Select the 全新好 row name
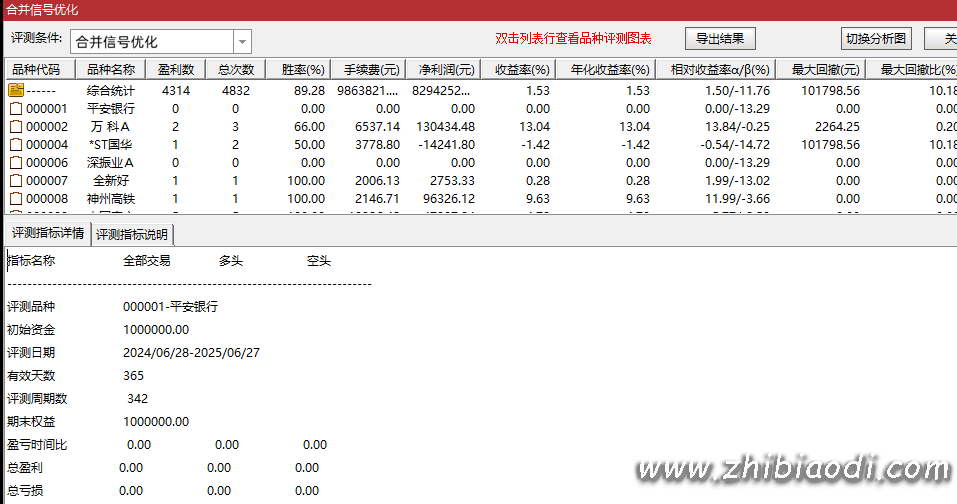 110,181
